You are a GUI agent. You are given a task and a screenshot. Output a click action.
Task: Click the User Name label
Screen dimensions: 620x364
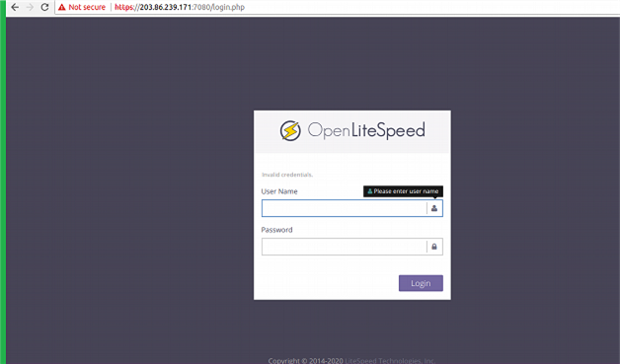[279, 191]
